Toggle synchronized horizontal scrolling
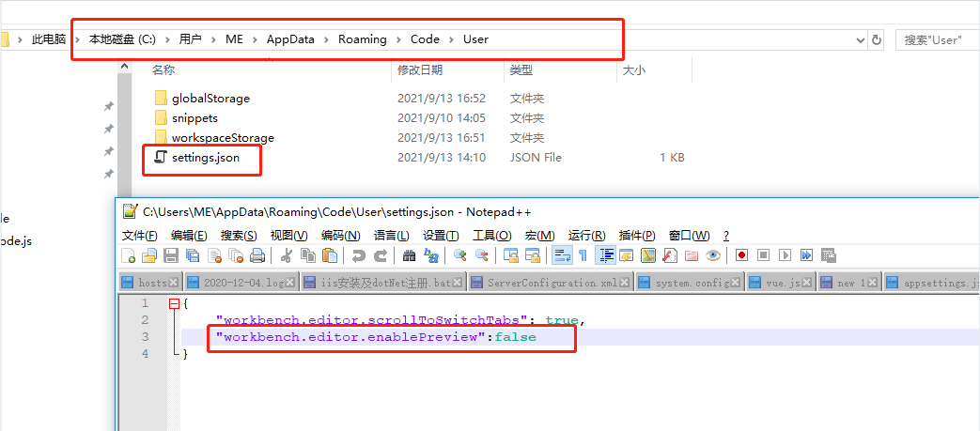This screenshot has width=980, height=431. [533, 254]
